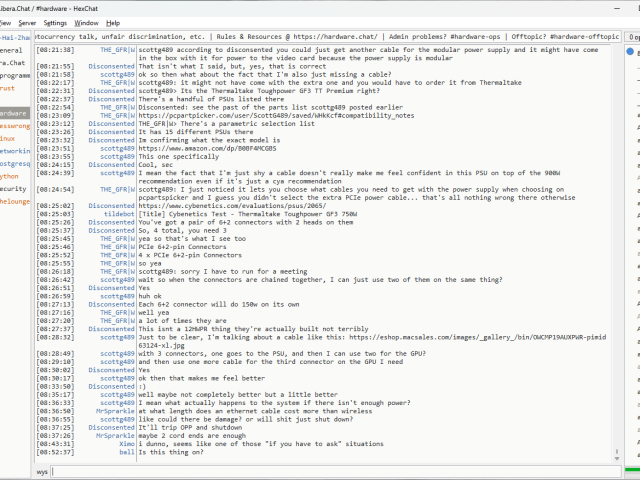Click the wys nickname button
This screenshot has height=480, width=640.
[x=43, y=470]
